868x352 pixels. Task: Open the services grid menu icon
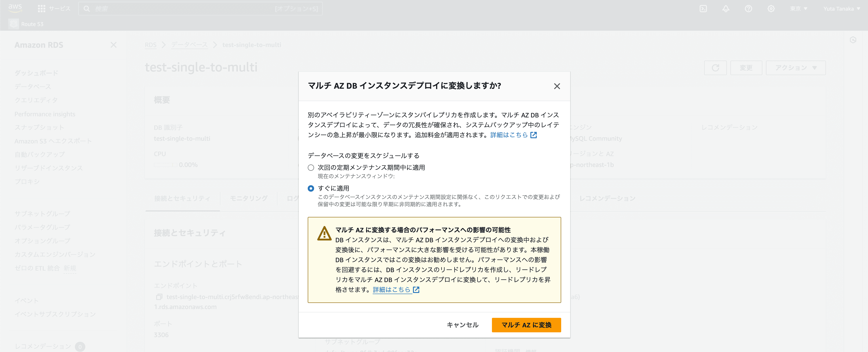[41, 9]
